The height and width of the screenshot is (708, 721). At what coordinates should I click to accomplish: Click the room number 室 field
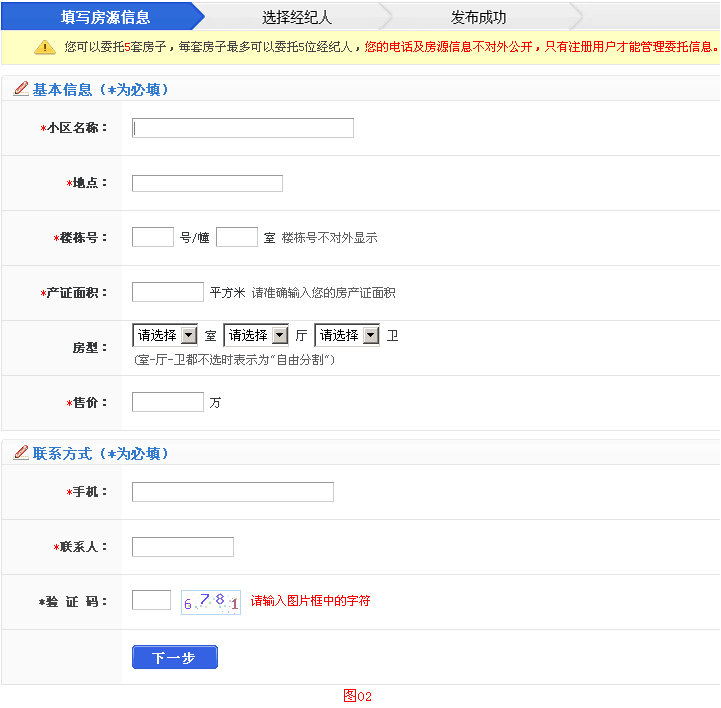point(237,237)
